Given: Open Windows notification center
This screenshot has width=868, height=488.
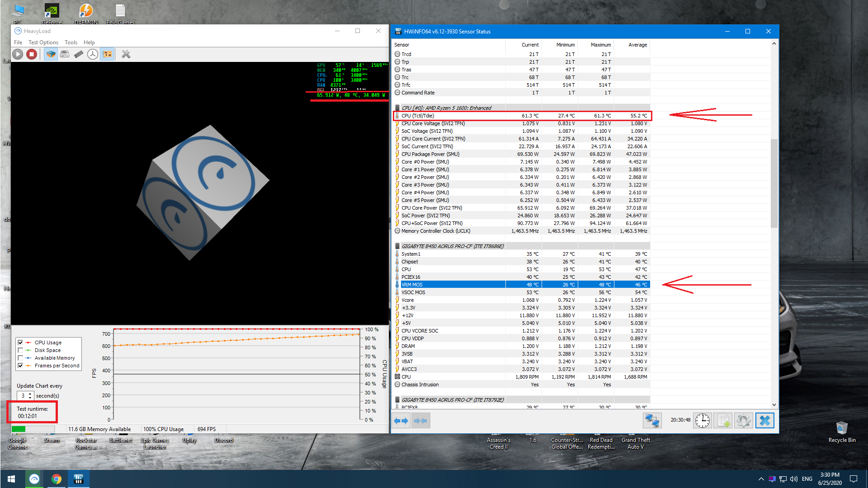Looking at the screenshot, I should click(854, 479).
